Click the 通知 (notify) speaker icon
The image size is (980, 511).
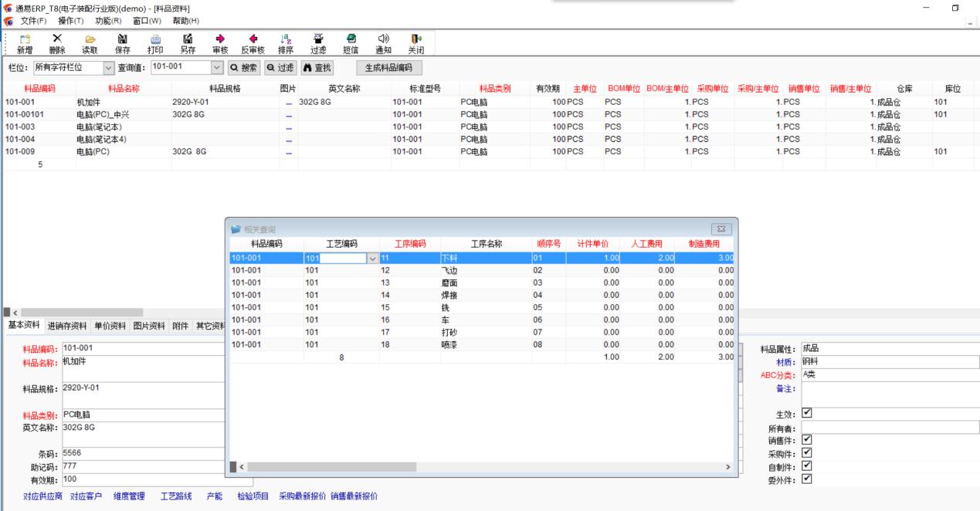383,43
